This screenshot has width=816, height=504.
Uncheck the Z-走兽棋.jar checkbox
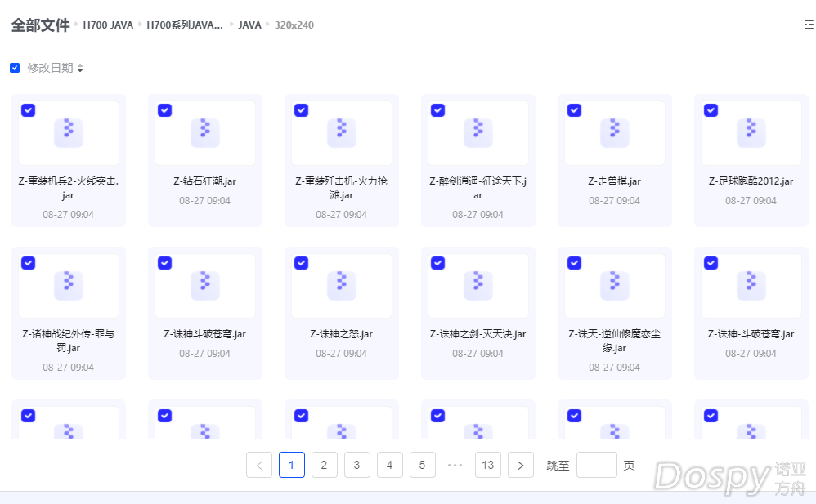575,110
